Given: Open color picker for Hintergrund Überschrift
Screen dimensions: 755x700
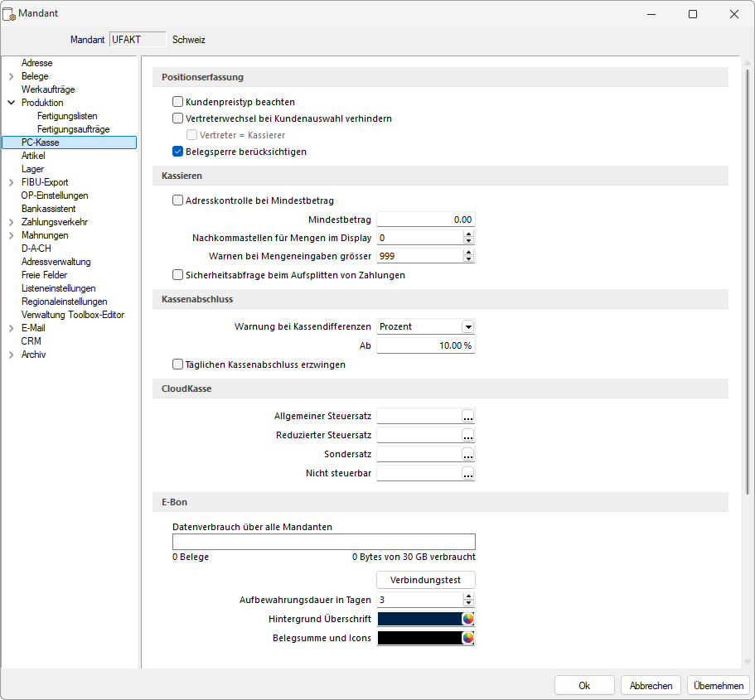Looking at the screenshot, I should (x=468, y=619).
